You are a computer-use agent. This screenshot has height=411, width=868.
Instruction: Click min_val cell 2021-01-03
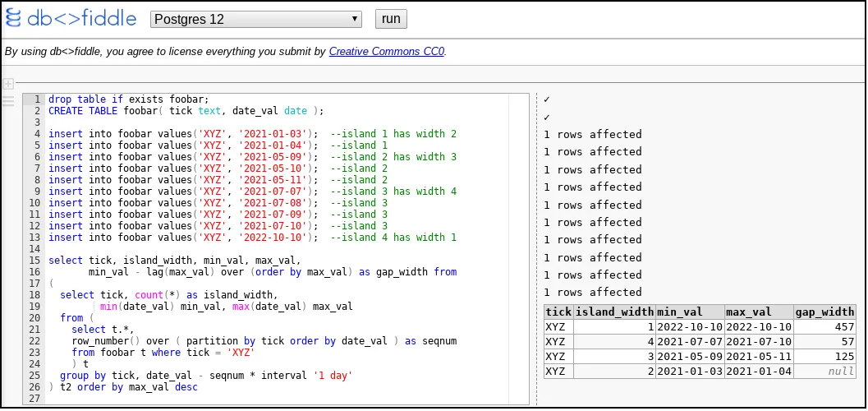point(690,371)
